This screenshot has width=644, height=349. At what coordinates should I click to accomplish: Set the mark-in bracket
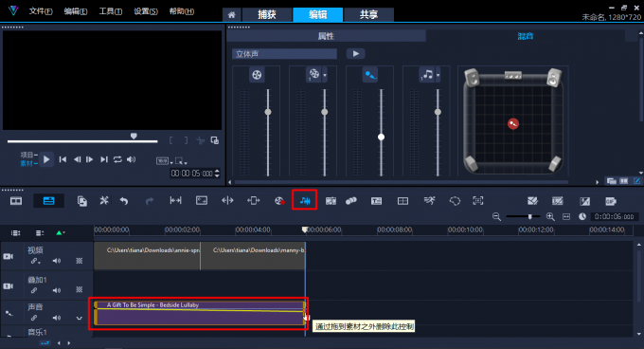pyautogui.click(x=171, y=140)
